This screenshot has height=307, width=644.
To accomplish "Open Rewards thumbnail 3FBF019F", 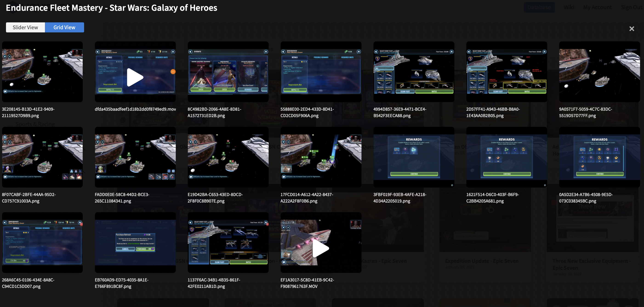I will (x=414, y=157).
